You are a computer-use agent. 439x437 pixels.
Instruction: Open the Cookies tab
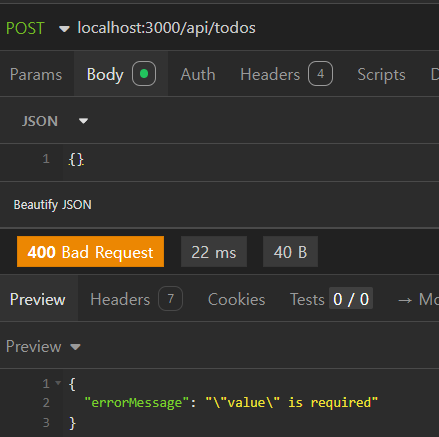pyautogui.click(x=237, y=299)
